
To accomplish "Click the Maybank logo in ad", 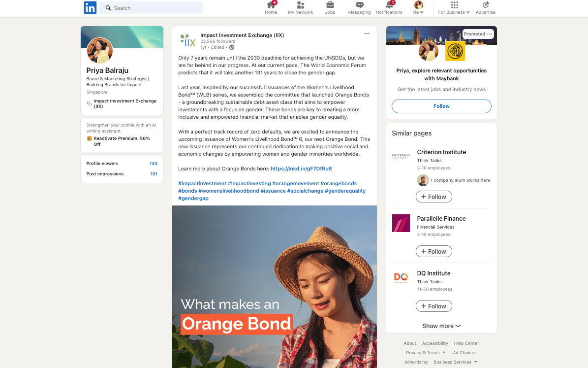I will click(x=455, y=51).
